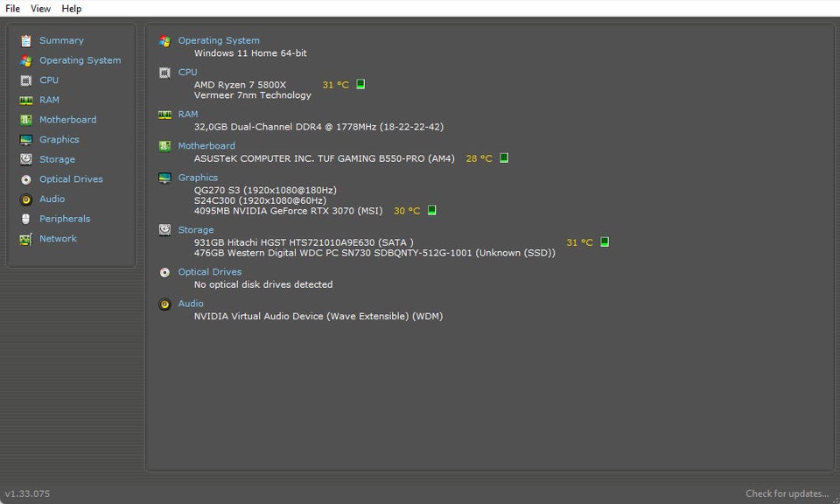
Task: Click the CPU heading link in summary
Action: tap(187, 73)
